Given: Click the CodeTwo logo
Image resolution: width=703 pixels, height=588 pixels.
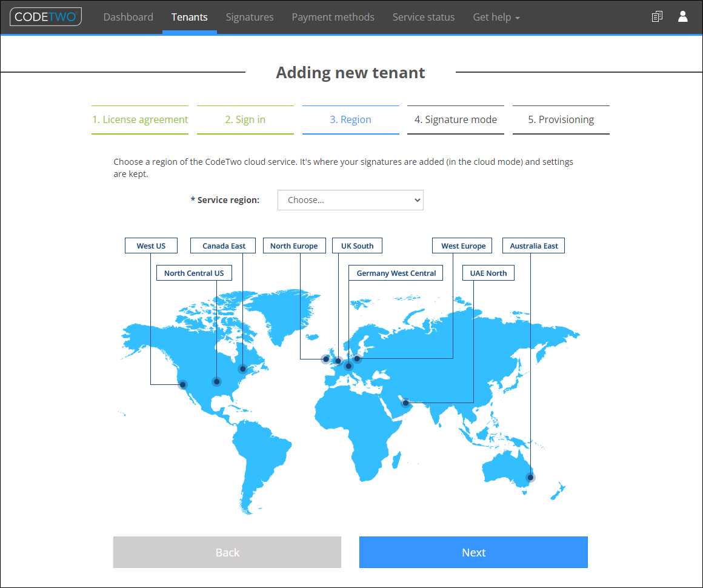Looking at the screenshot, I should 45,17.
